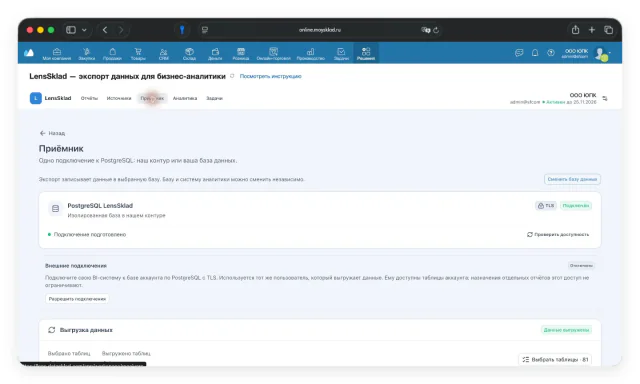The image size is (640, 384).
Task: Click the Данные выгружены badge
Action: point(566,330)
